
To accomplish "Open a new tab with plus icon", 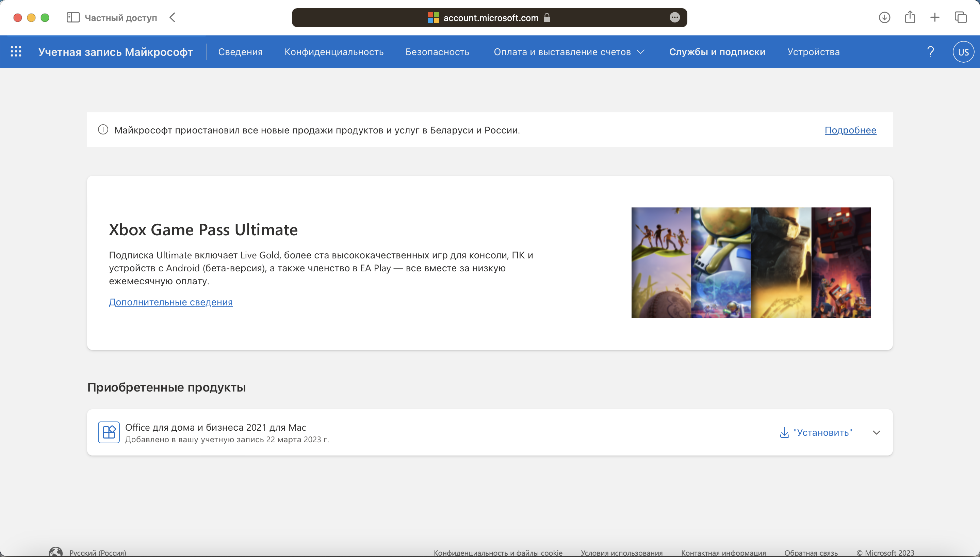I will tap(935, 18).
